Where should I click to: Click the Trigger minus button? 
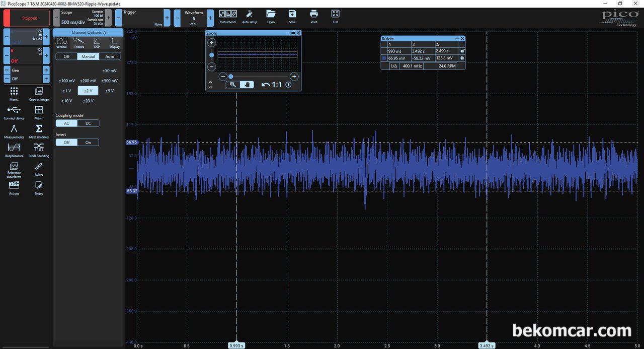[x=118, y=18]
